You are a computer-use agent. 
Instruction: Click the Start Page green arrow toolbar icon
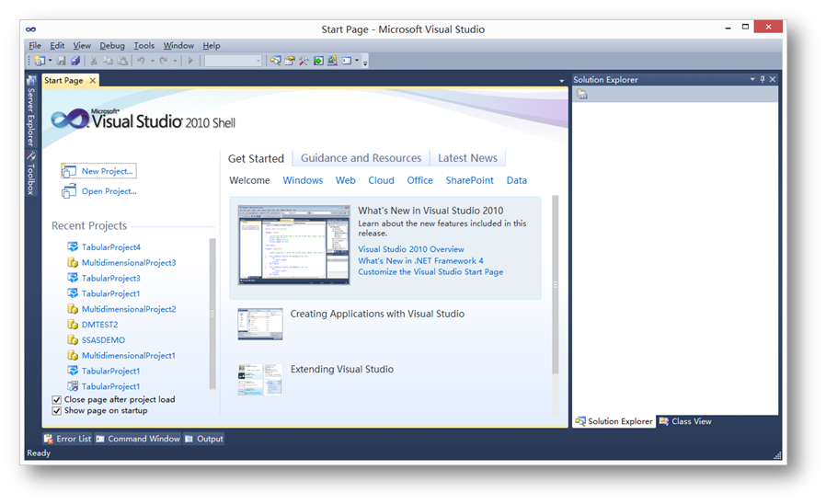[x=318, y=61]
